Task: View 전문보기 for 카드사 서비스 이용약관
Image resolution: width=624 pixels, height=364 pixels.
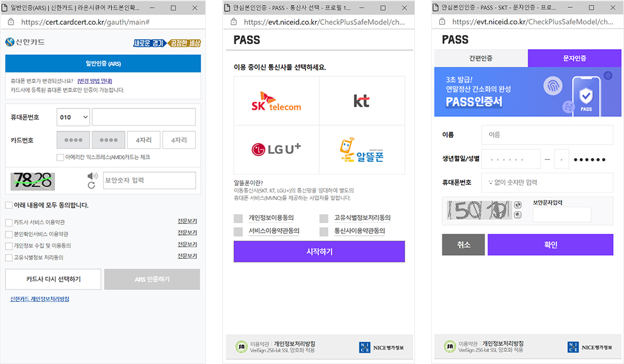Action: click(187, 221)
